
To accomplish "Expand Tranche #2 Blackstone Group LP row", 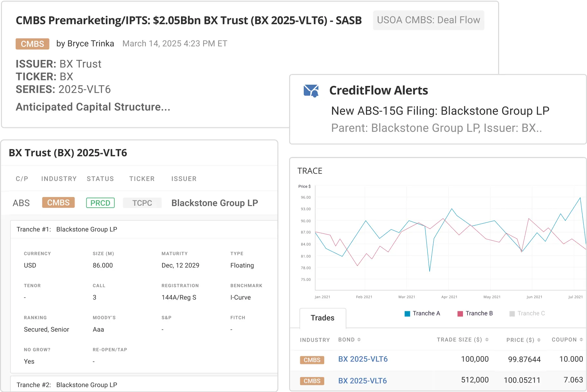I will coord(67,385).
